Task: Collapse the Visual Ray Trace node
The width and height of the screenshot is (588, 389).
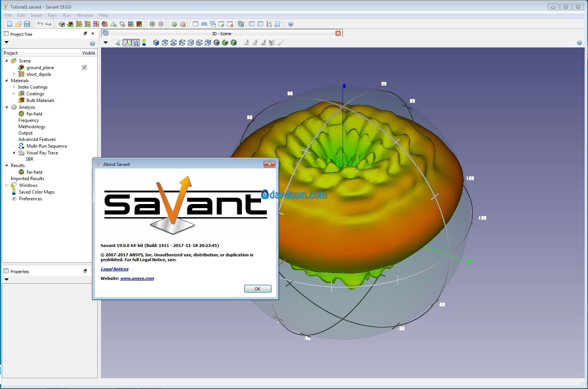Action: 14,153
